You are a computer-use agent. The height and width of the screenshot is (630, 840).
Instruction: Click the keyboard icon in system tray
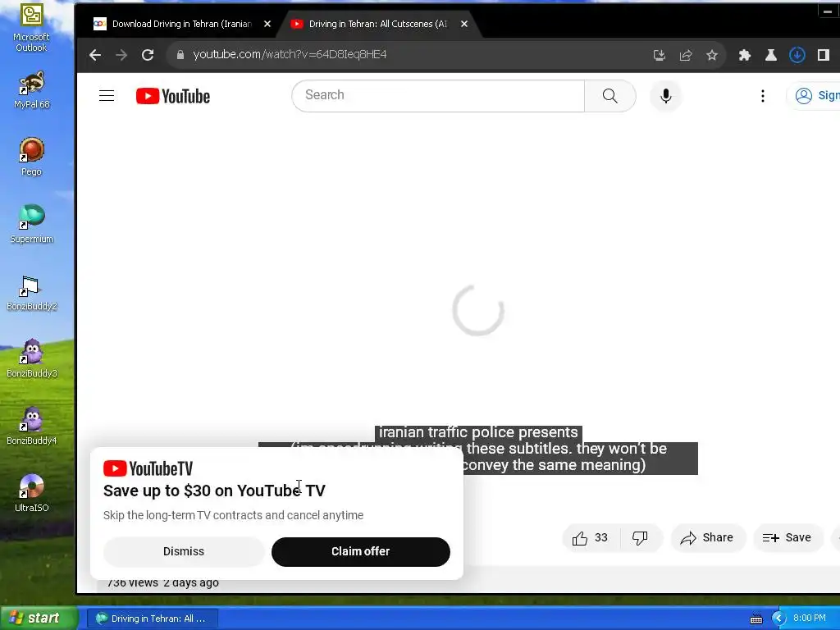pos(756,619)
